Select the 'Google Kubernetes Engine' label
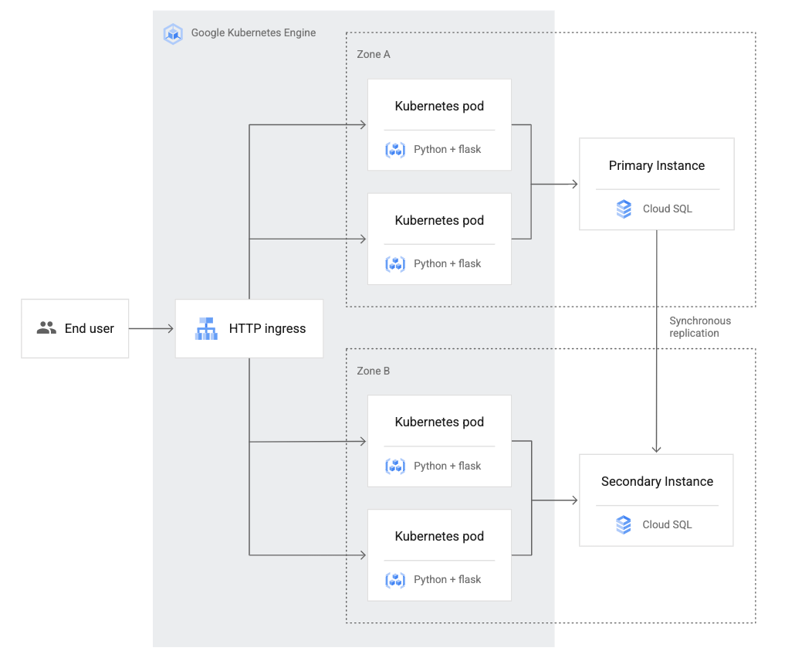Image resolution: width=812 pixels, height=658 pixels. pos(253,32)
